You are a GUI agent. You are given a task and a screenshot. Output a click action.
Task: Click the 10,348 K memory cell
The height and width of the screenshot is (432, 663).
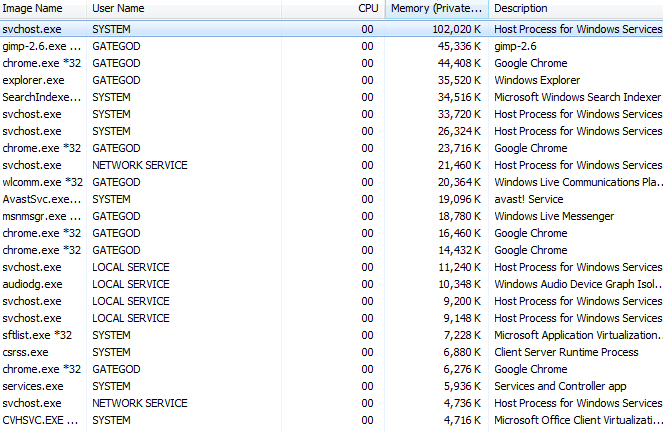[459, 284]
